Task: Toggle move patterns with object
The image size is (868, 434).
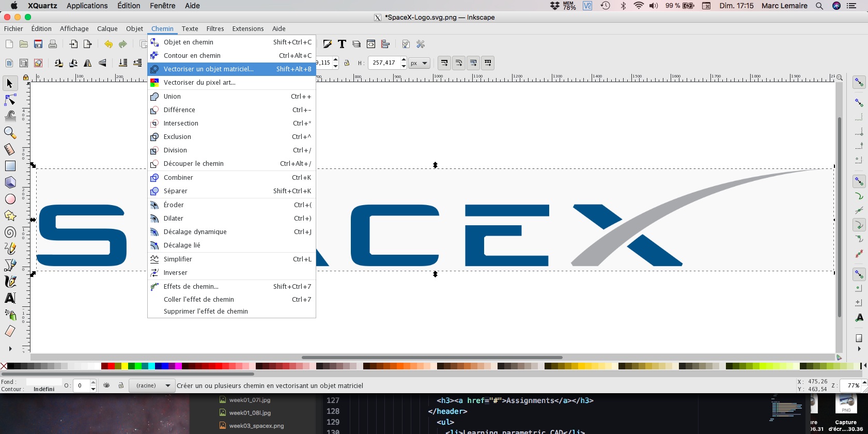Action: tap(487, 63)
